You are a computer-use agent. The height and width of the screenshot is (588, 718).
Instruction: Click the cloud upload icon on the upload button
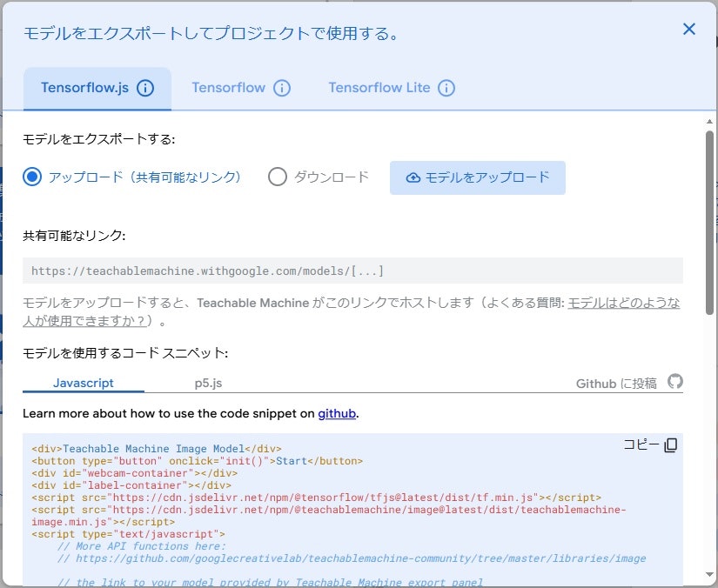click(412, 177)
